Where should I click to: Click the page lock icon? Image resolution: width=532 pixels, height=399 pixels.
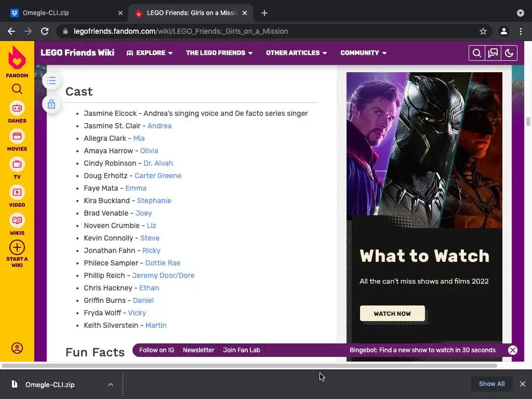(51, 104)
